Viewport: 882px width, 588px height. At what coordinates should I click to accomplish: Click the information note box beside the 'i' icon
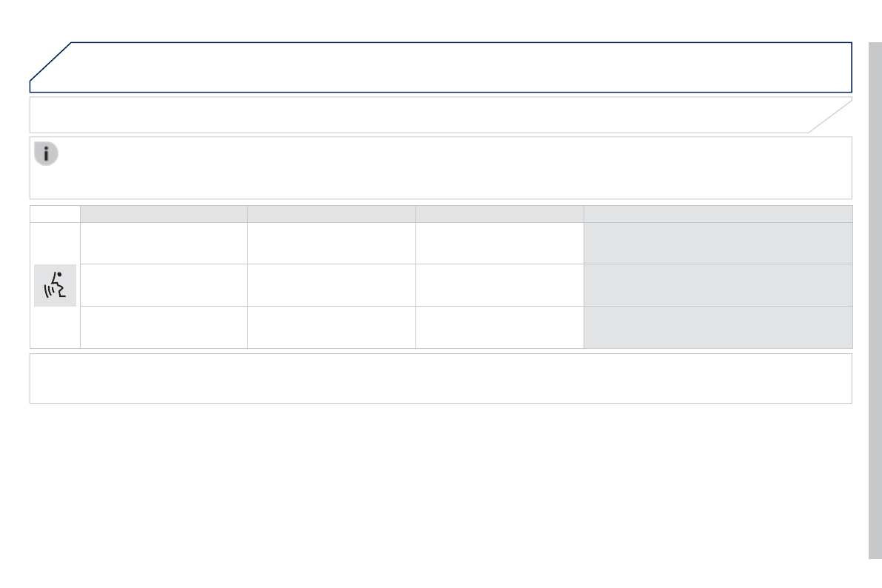(452, 168)
